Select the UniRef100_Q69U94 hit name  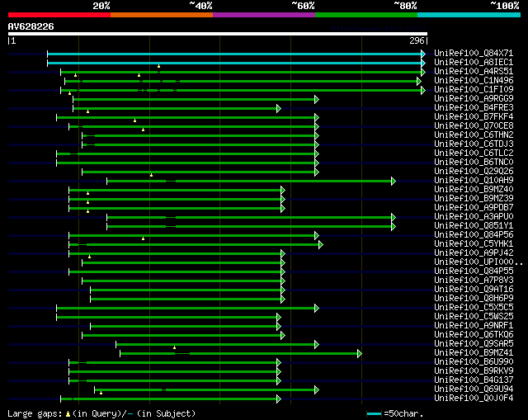tap(474, 389)
